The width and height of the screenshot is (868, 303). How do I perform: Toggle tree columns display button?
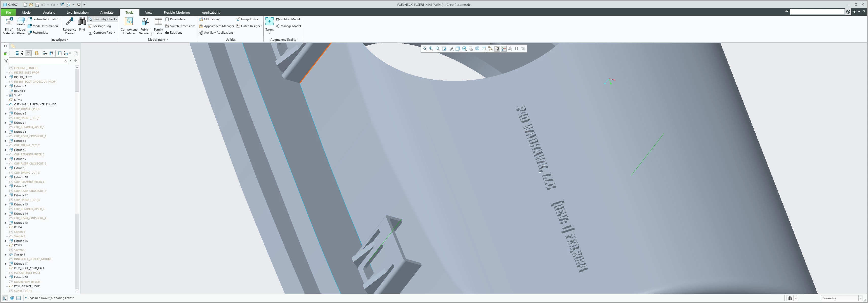29,54
